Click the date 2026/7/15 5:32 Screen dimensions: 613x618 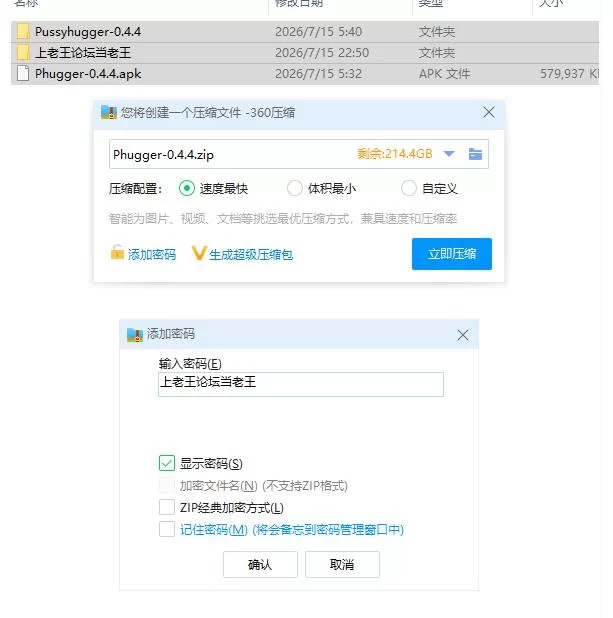[318, 74]
